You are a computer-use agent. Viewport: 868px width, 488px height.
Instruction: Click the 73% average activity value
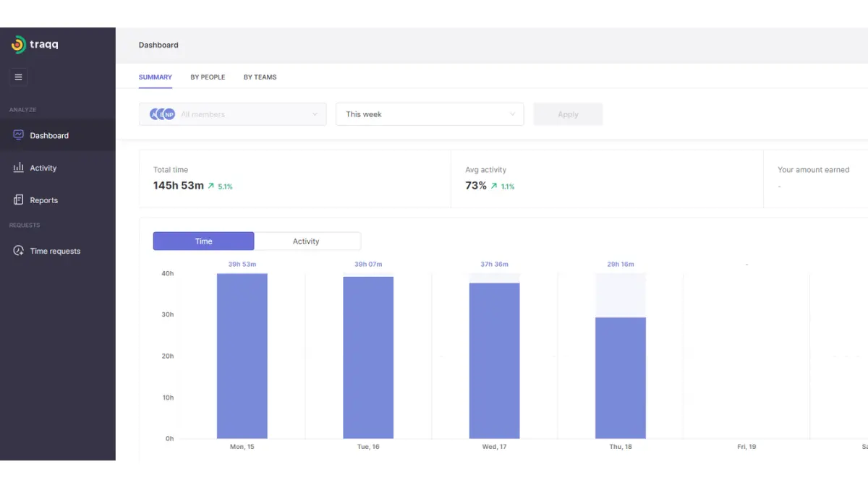(x=476, y=186)
